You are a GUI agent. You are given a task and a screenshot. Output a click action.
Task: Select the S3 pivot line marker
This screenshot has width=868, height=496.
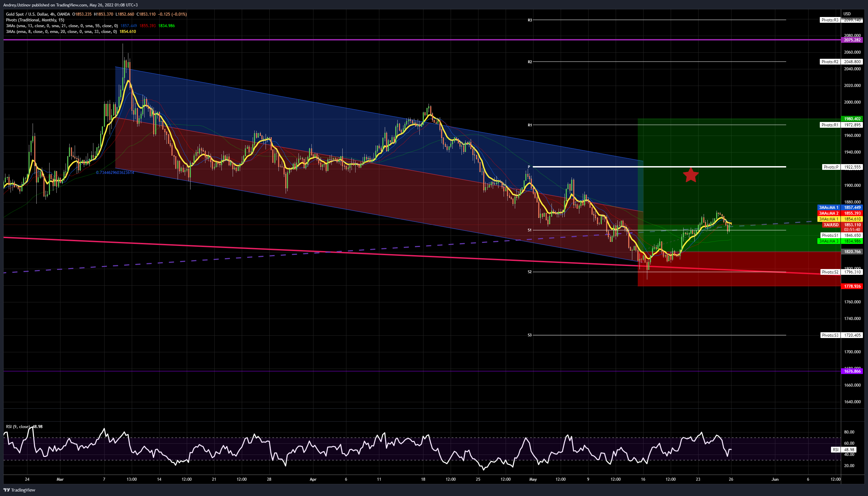[x=530, y=335]
